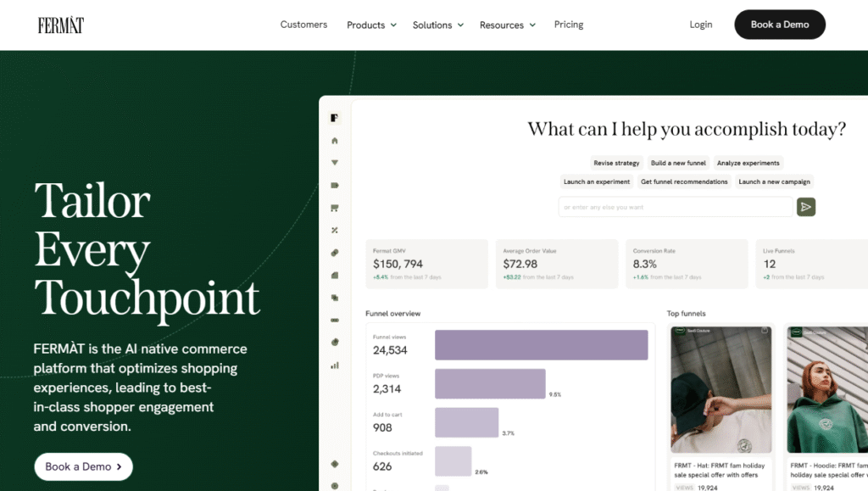Viewport: 868px width, 491px height.
Task: Go to the Pricing page
Action: coord(569,25)
